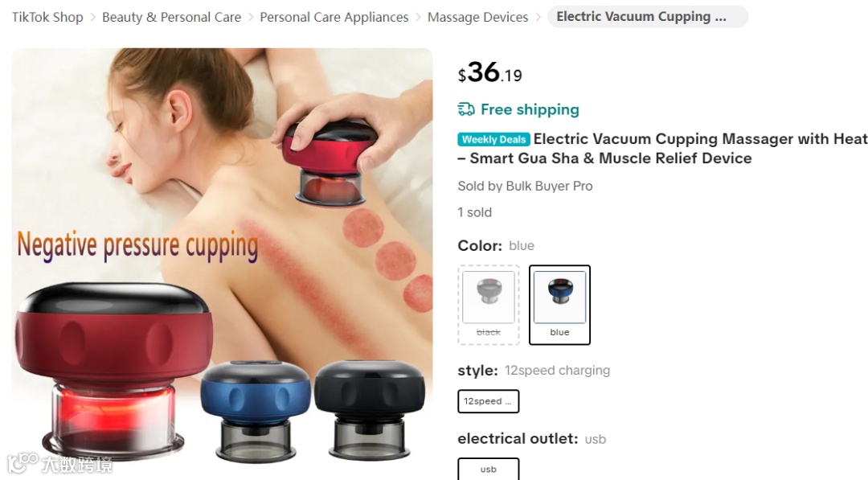Click chevron after Beauty & Personal Care
The image size is (868, 480).
point(251,18)
